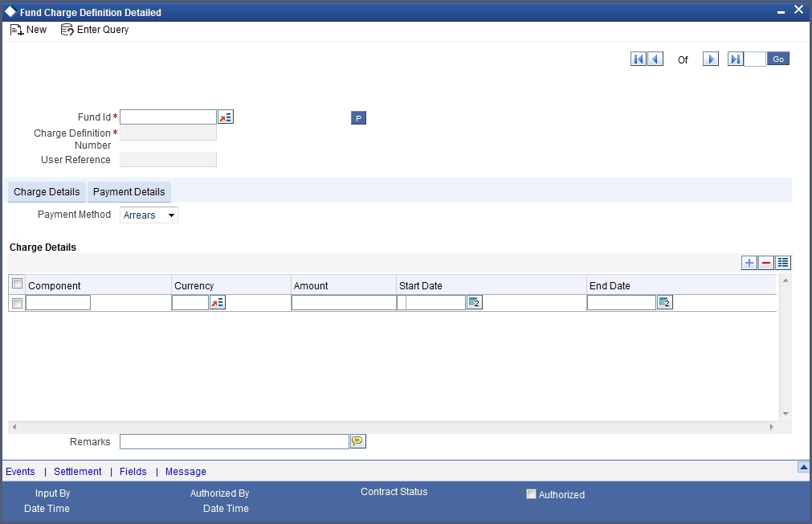This screenshot has width=812, height=524.
Task: Click the User Reference field
Action: (x=169, y=160)
